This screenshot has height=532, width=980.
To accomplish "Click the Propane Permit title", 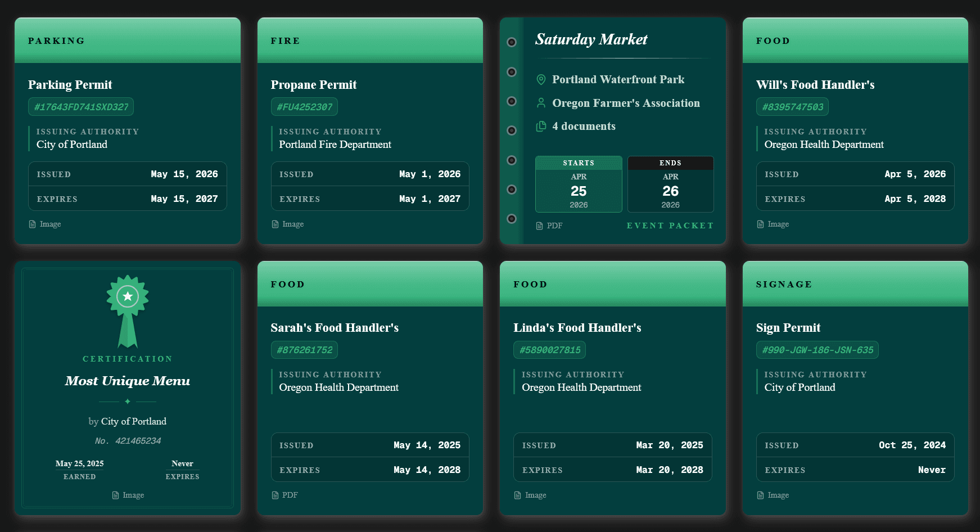I will 314,85.
